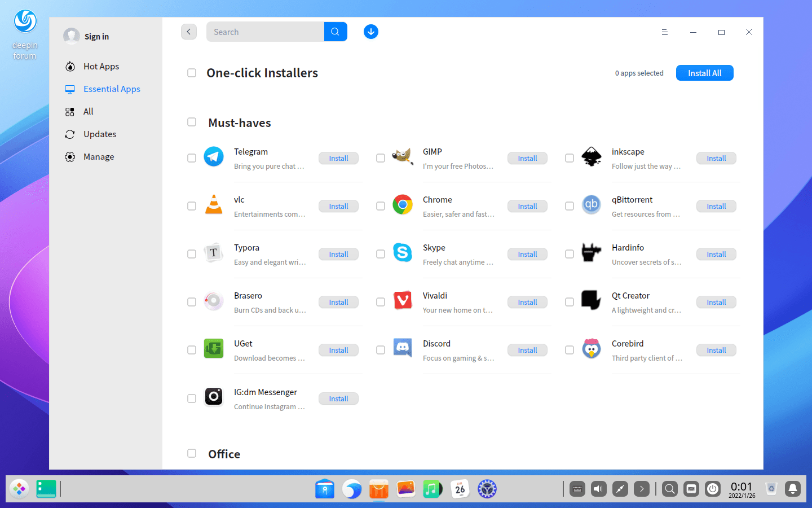Click the IG:dm Messenger icon
The height and width of the screenshot is (508, 812).
pyautogui.click(x=214, y=397)
